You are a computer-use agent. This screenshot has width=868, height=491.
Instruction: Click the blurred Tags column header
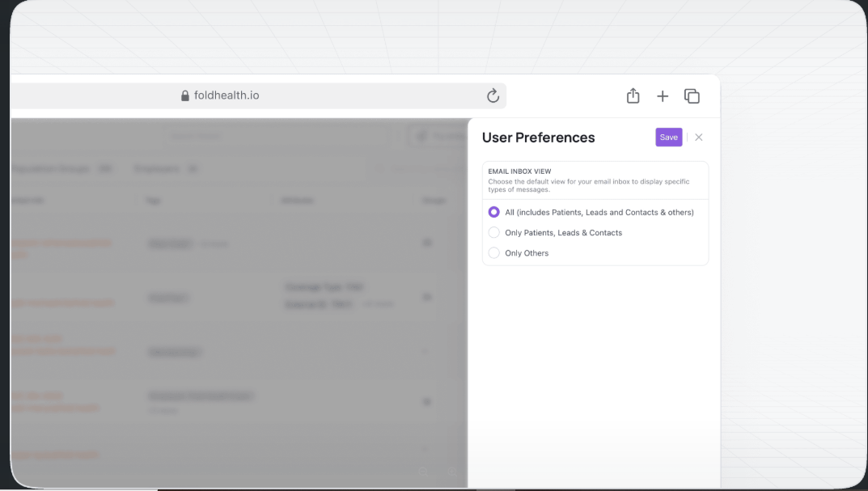[x=154, y=201]
